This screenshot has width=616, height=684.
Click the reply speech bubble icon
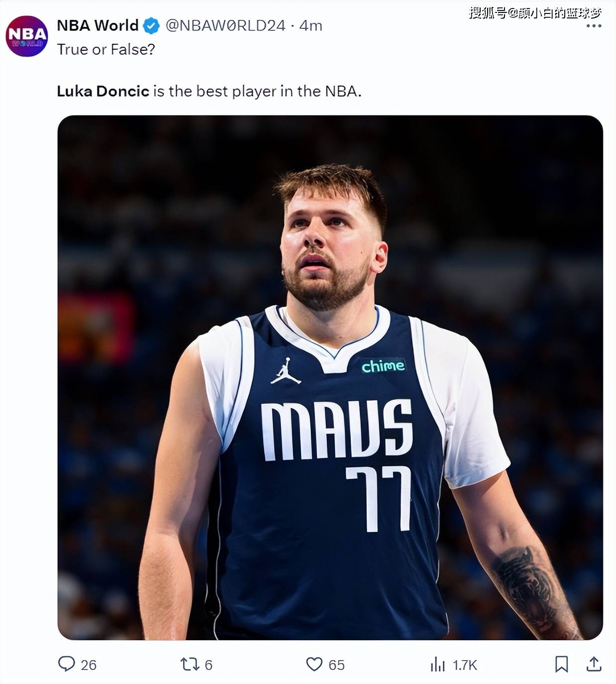click(66, 664)
